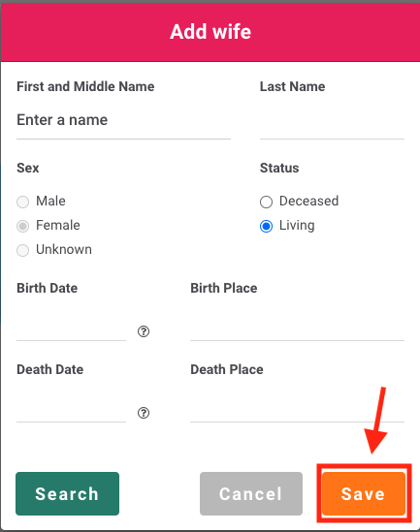
Task: Click the Death Date help icon
Action: (144, 413)
